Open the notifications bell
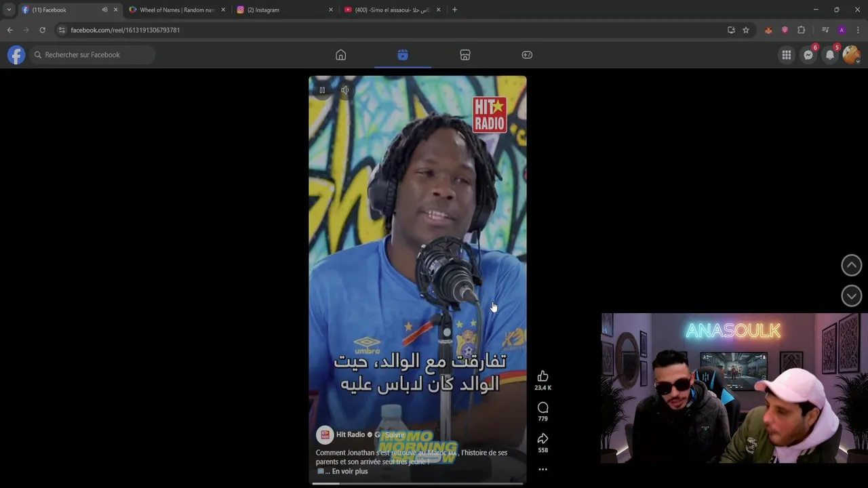868x488 pixels. pyautogui.click(x=830, y=55)
